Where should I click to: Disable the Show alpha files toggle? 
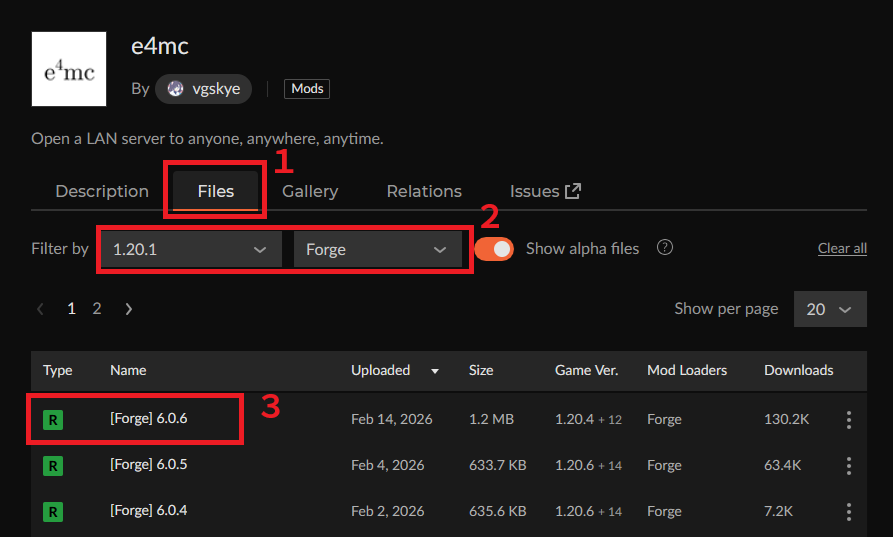point(494,248)
